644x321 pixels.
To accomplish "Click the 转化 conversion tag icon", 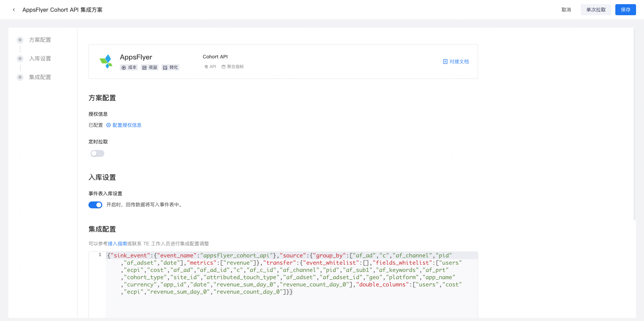I will click(x=165, y=67).
